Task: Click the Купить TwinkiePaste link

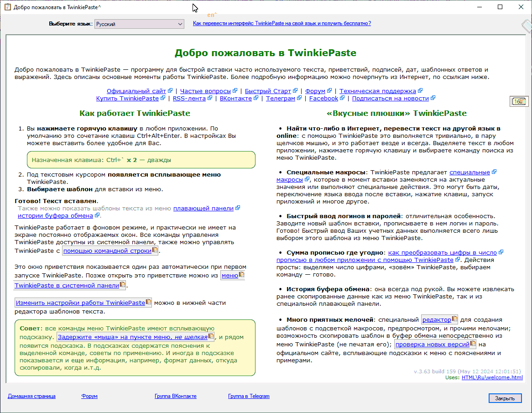Action: [x=127, y=98]
